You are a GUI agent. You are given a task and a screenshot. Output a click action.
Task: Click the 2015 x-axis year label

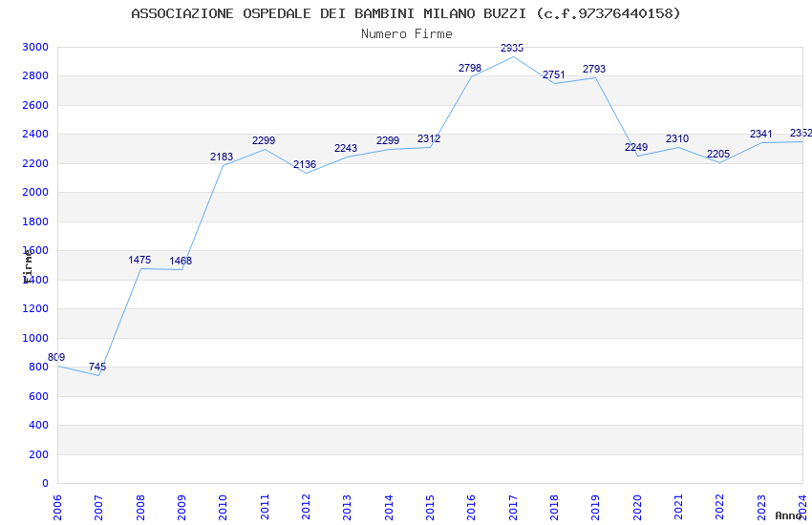(x=430, y=508)
